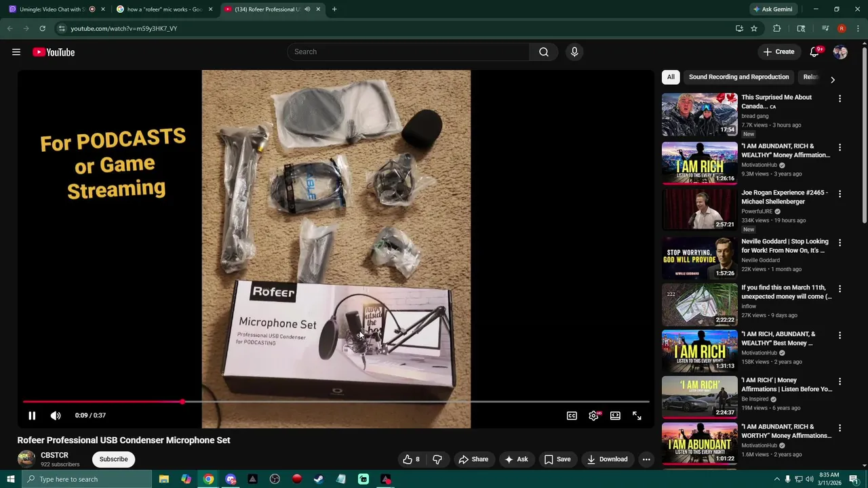
Task: Open options for 'I AM RICH' Money Affirmations video
Action: [x=840, y=382]
